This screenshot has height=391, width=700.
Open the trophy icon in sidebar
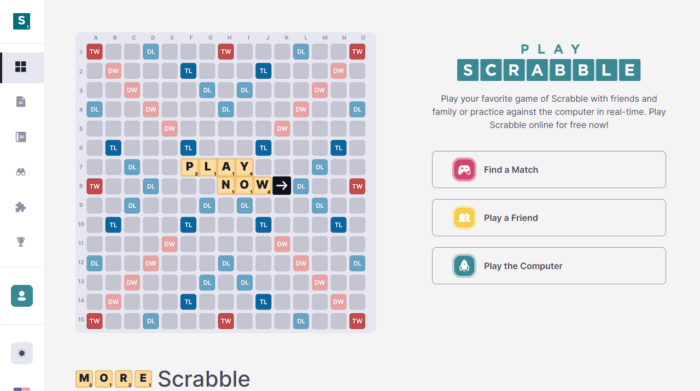tap(21, 242)
